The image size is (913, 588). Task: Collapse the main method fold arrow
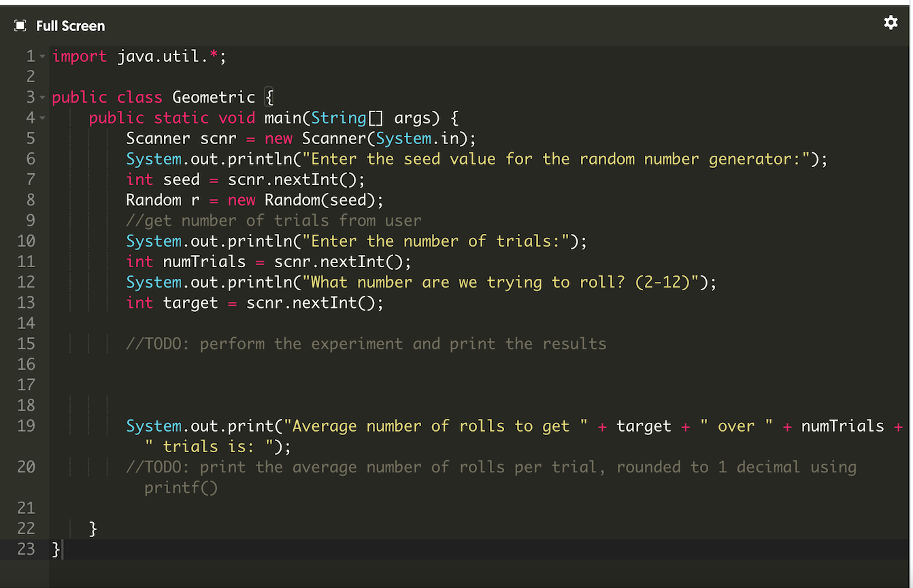(41, 117)
